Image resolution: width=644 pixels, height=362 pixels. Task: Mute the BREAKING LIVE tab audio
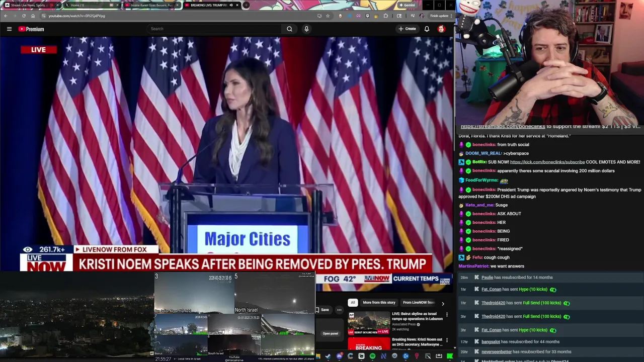[231, 5]
